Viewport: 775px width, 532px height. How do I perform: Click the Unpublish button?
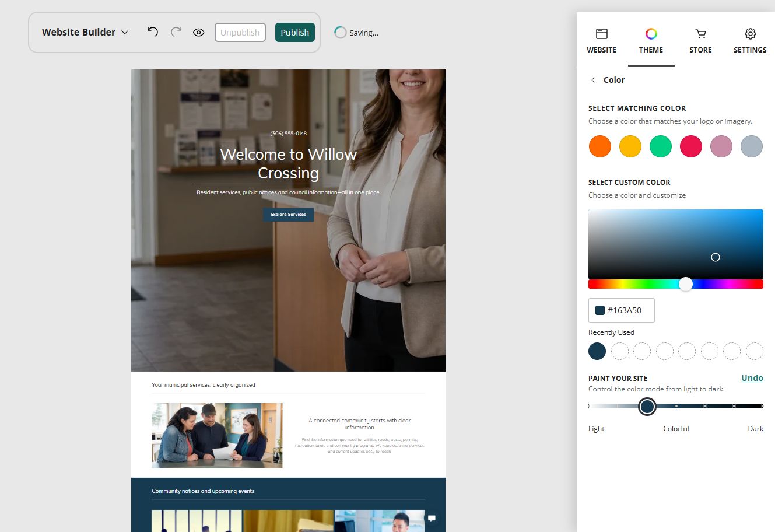coord(240,33)
